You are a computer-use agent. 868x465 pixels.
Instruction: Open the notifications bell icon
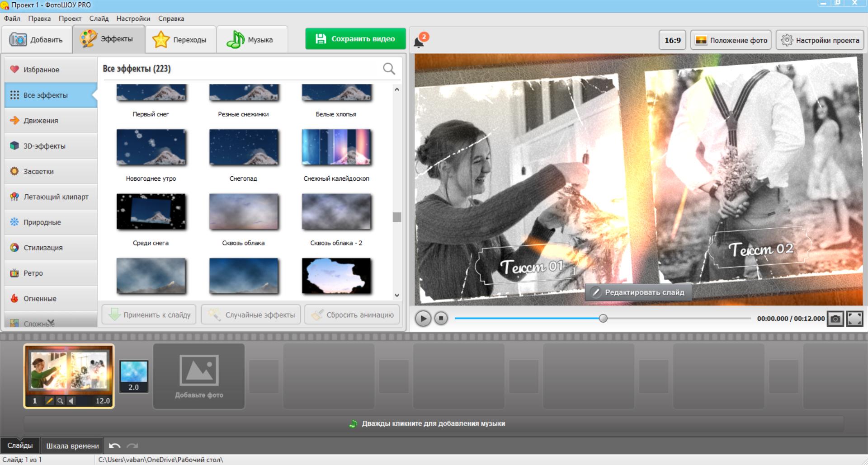420,42
